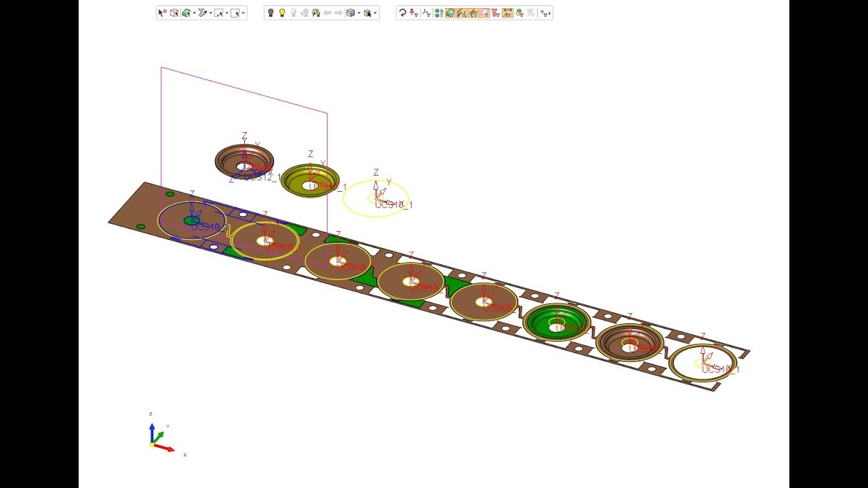
Task: Select the UCS12_1 coordinate label
Action: pos(262,178)
